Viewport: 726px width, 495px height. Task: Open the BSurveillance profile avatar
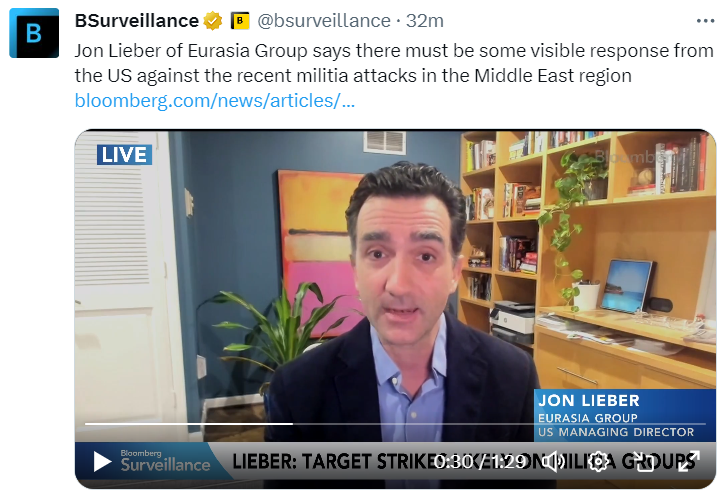coord(34,33)
